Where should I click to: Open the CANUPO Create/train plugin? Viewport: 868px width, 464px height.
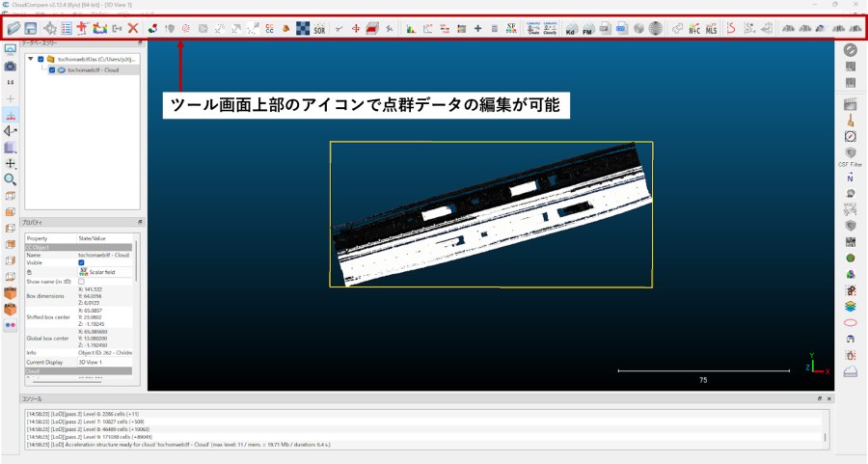533,28
